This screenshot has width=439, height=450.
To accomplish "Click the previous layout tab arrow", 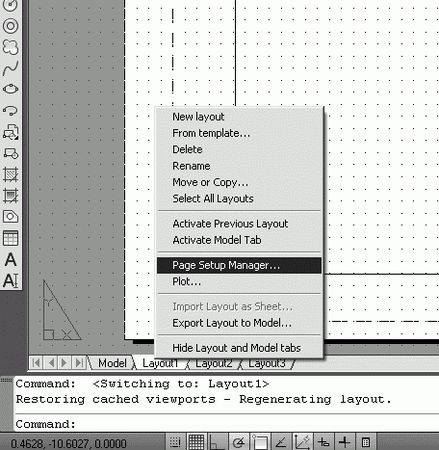I will coord(51,363).
